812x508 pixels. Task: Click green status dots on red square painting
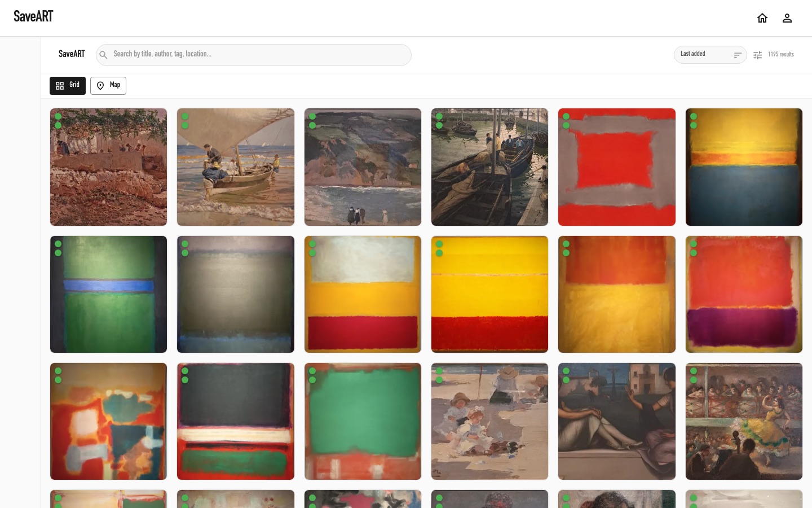(566, 121)
